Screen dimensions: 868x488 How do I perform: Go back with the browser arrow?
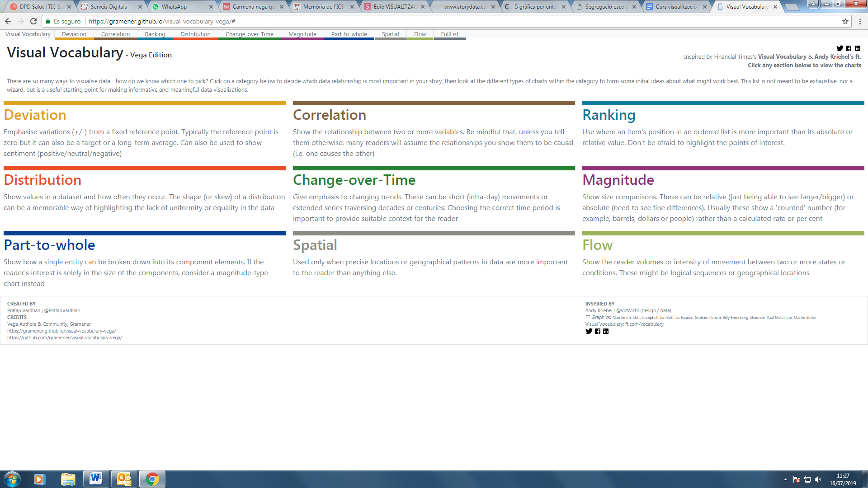pyautogui.click(x=8, y=21)
